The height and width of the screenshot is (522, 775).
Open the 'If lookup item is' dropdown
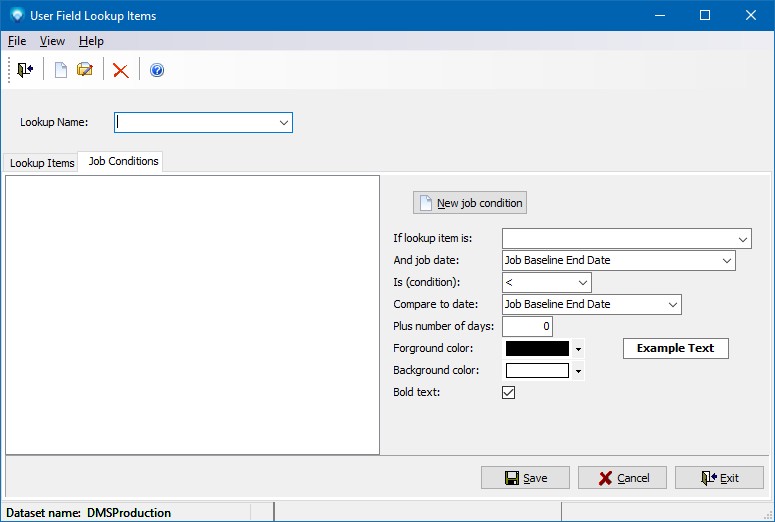pos(742,239)
